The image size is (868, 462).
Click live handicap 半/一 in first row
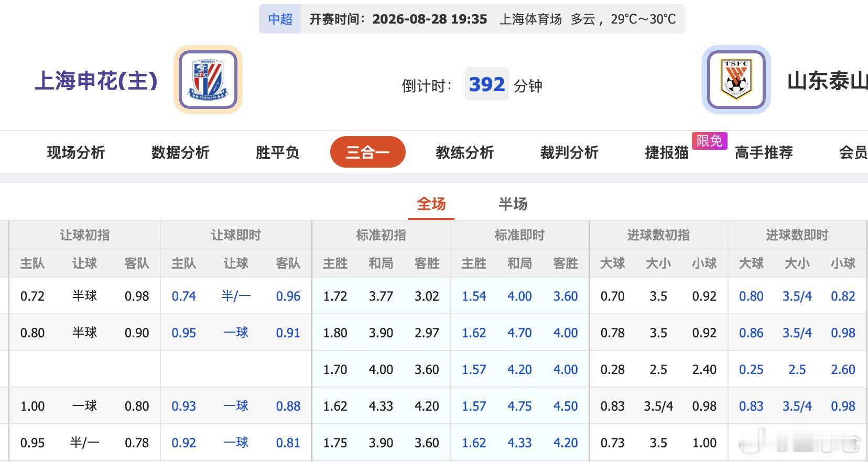pyautogui.click(x=236, y=296)
